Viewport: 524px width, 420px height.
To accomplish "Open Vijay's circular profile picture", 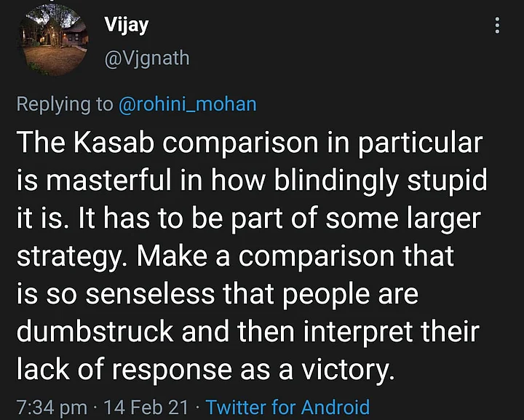I will click(53, 40).
